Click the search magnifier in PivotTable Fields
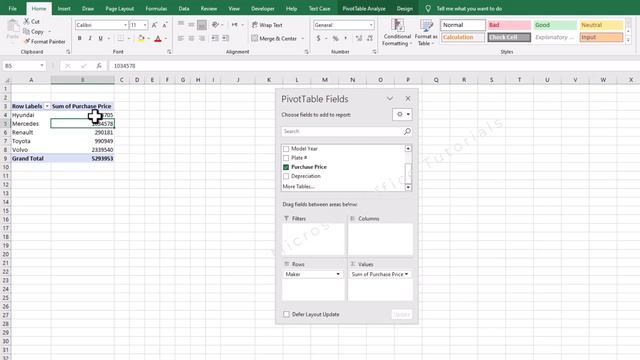Image resolution: width=640 pixels, height=360 pixels. (407, 131)
